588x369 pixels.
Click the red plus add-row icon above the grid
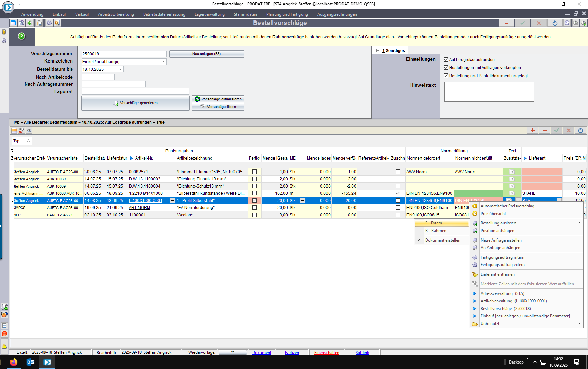pyautogui.click(x=533, y=131)
